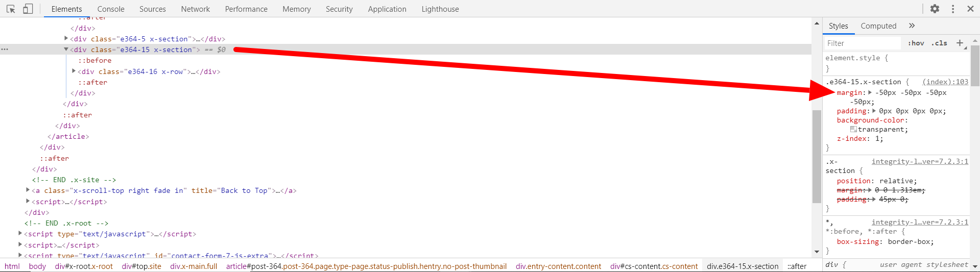Viewport: 980px width, 272px height.
Task: Select the ::after breadcrumb
Action: 797,266
